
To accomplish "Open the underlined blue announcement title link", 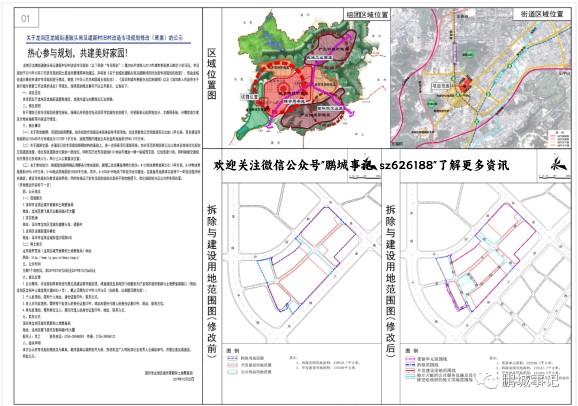I will 105,38.
